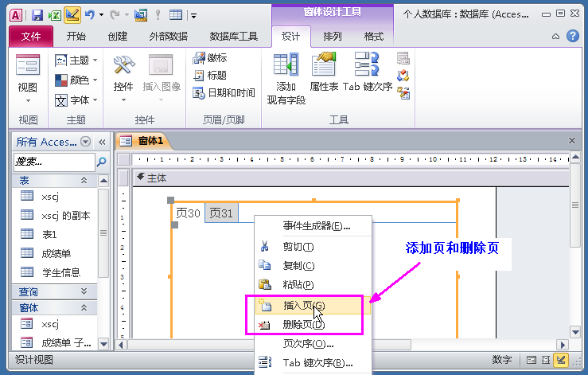Open the Access help question mark icon

pyautogui.click(x=573, y=36)
